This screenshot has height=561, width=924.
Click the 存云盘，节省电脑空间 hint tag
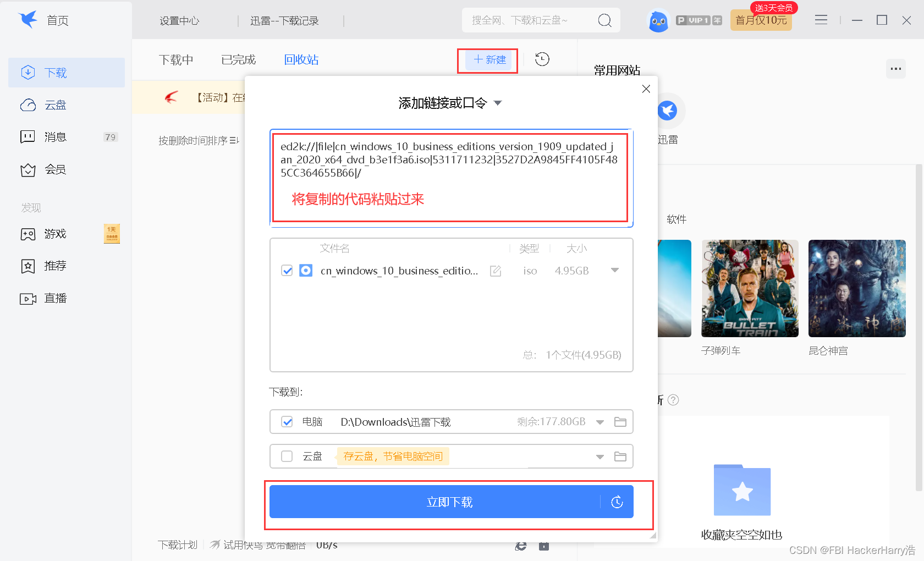click(393, 457)
